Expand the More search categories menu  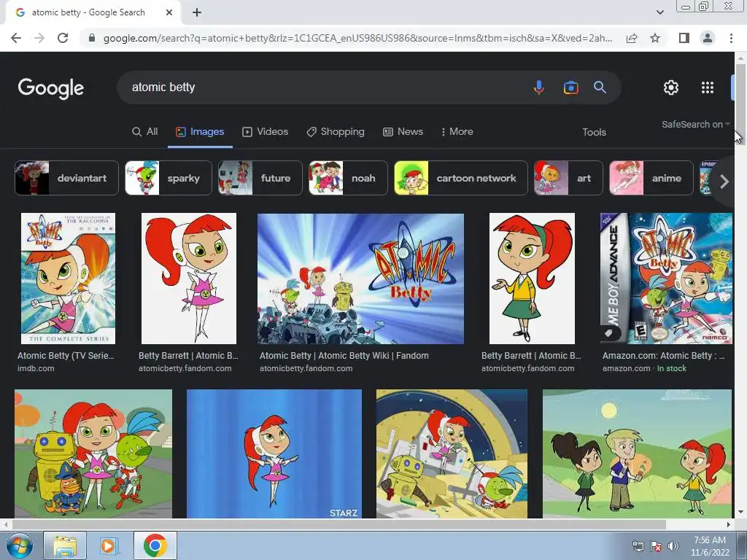tap(457, 132)
